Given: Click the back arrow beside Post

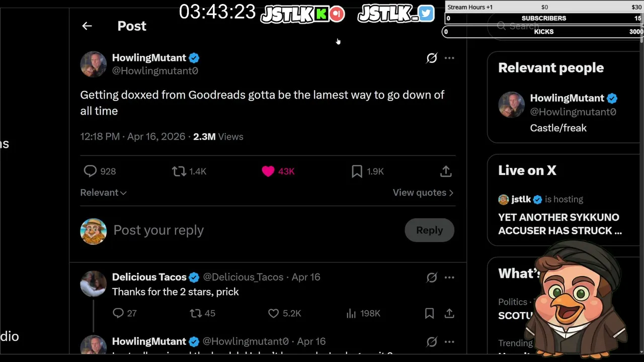Looking at the screenshot, I should pyautogui.click(x=87, y=26).
